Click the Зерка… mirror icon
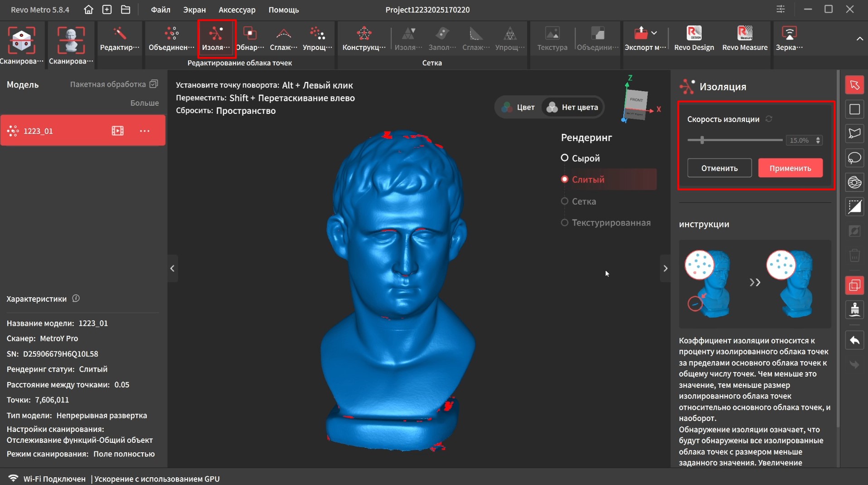The width and height of the screenshot is (868, 485). [x=789, y=39]
